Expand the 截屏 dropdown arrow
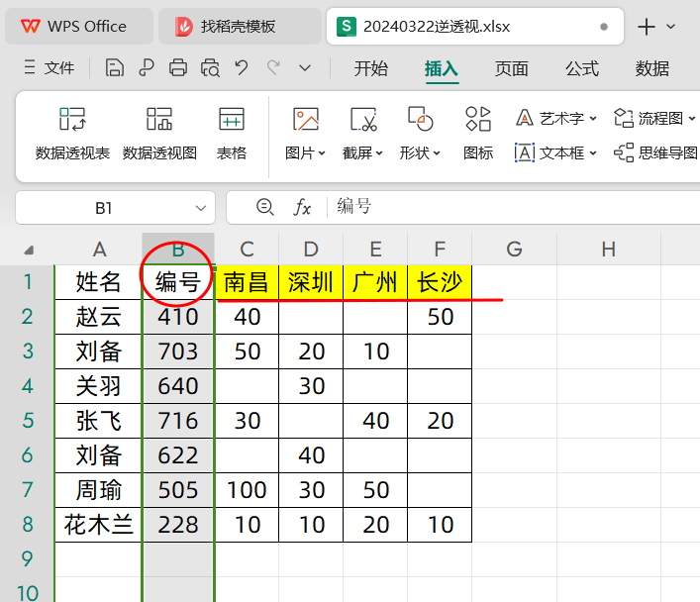 point(379,153)
